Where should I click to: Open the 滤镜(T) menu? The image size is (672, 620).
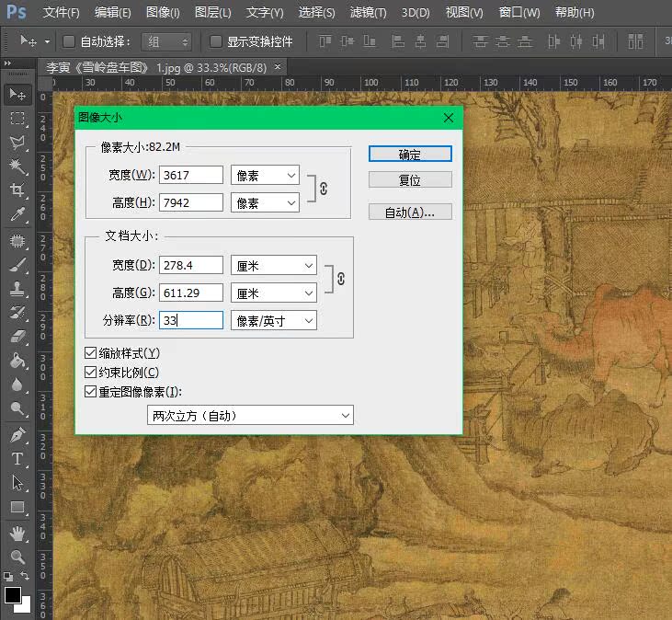(369, 13)
